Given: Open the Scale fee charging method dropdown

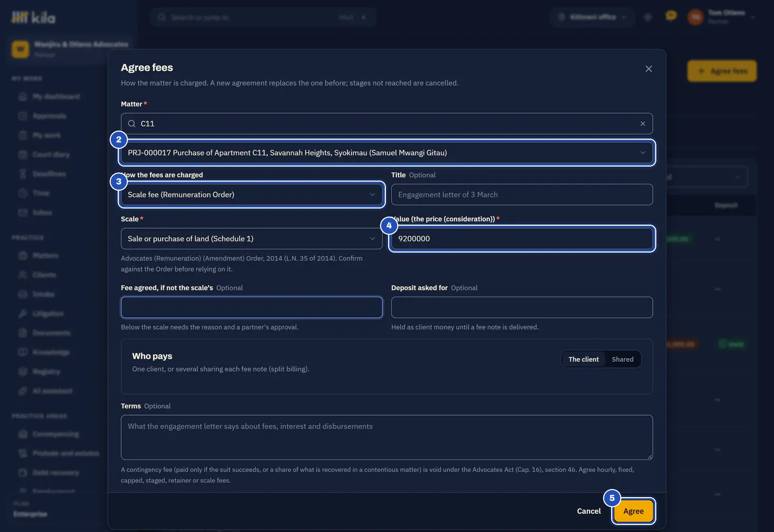Looking at the screenshot, I should tap(252, 195).
